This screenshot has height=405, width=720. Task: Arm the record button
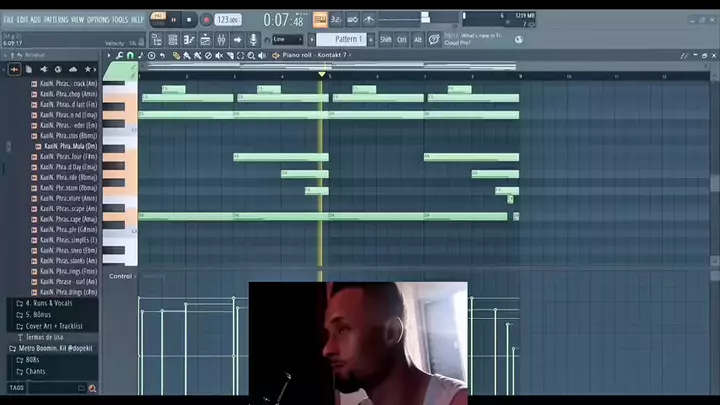click(x=206, y=20)
